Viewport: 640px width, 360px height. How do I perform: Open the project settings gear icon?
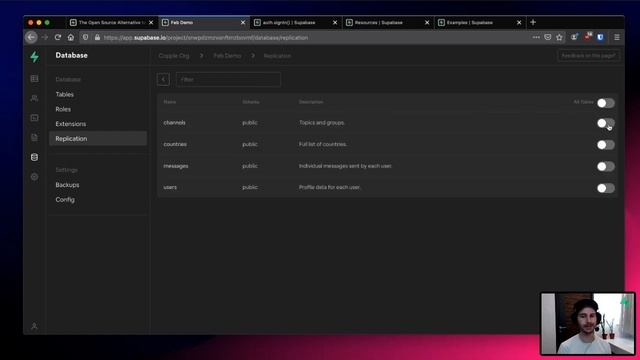coord(34,177)
